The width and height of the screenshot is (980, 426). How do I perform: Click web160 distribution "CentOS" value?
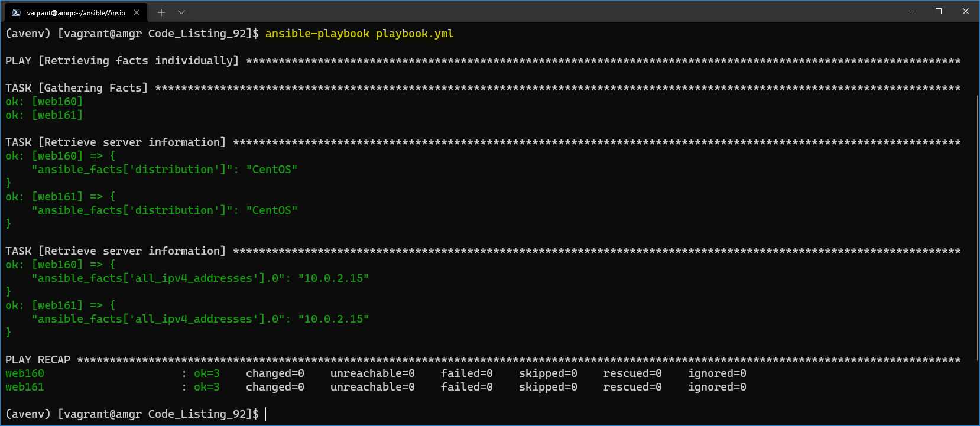272,170
